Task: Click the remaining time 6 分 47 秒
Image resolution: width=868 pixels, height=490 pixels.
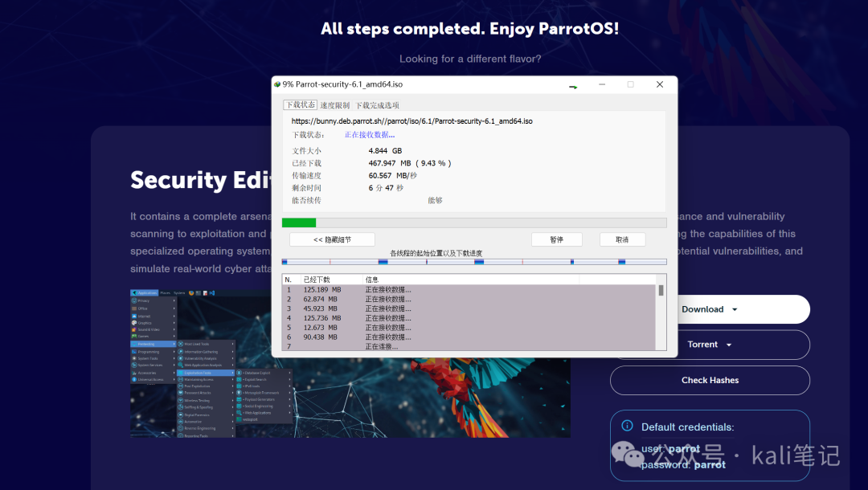Action: (386, 188)
